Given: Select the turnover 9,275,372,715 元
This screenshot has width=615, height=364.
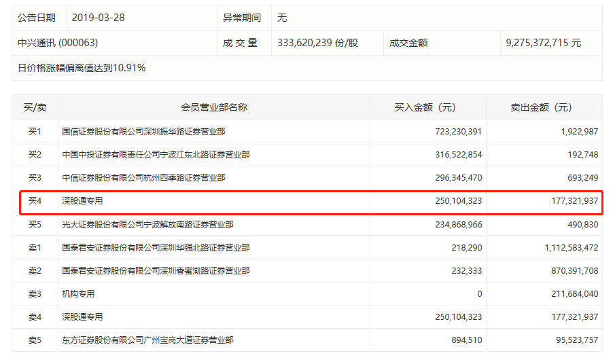Looking at the screenshot, I should [543, 43].
